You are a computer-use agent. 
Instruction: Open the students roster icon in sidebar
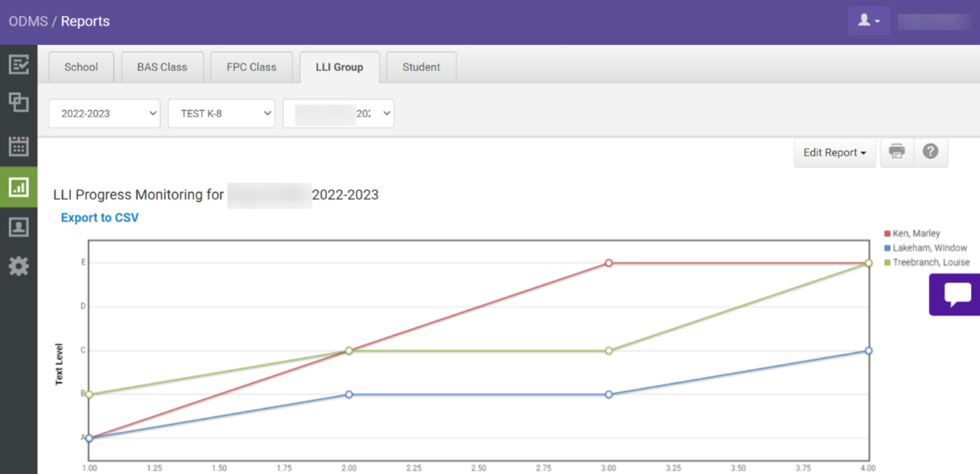[18, 227]
